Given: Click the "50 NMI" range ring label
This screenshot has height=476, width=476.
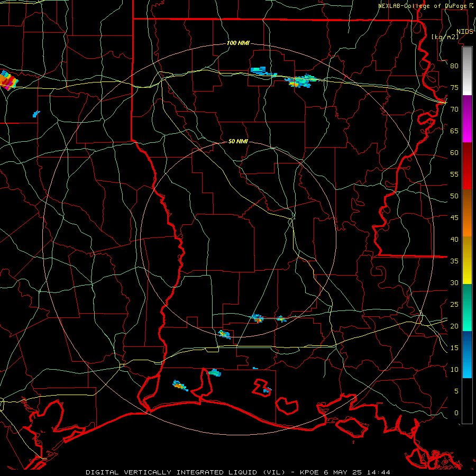Looking at the screenshot, I should coord(238,141).
